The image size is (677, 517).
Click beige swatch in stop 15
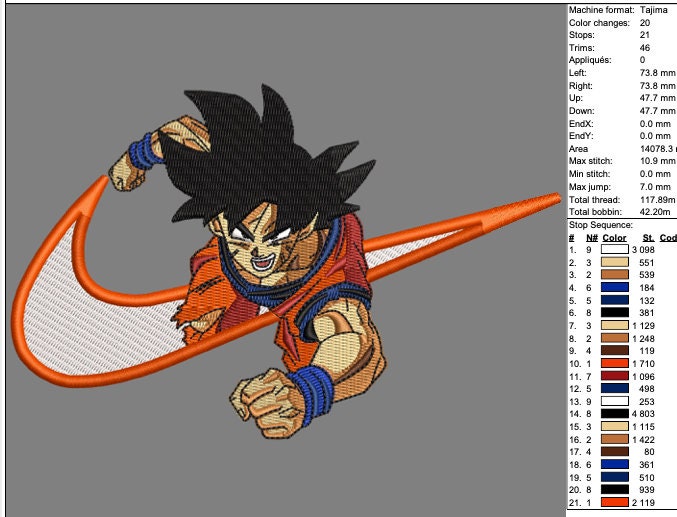[x=615, y=427]
